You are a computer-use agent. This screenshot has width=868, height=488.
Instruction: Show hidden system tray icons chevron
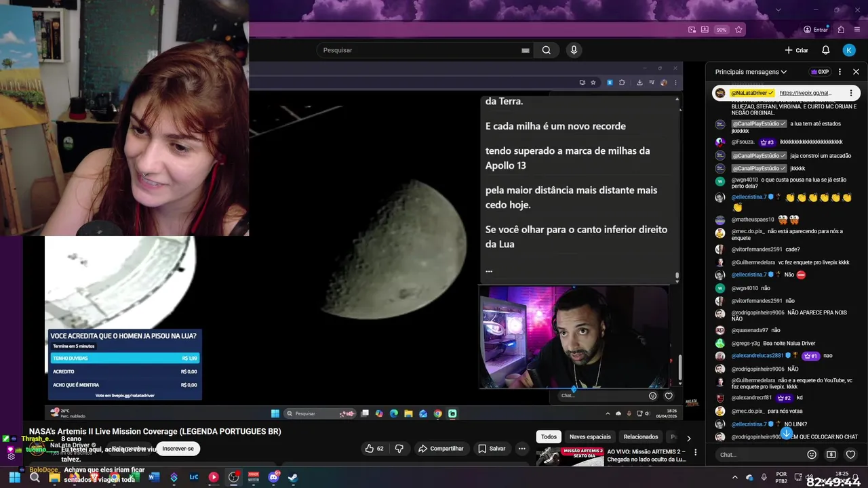[x=735, y=477]
